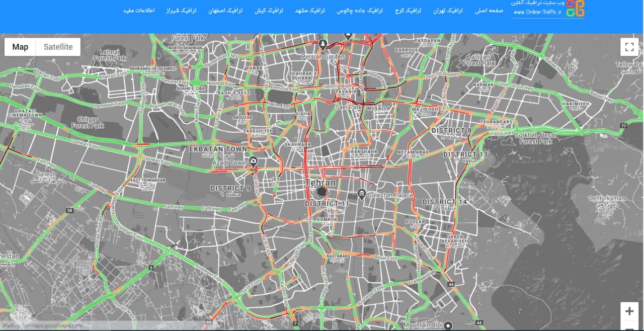
Task: Click the District 13 map label
Action: [x=465, y=154]
